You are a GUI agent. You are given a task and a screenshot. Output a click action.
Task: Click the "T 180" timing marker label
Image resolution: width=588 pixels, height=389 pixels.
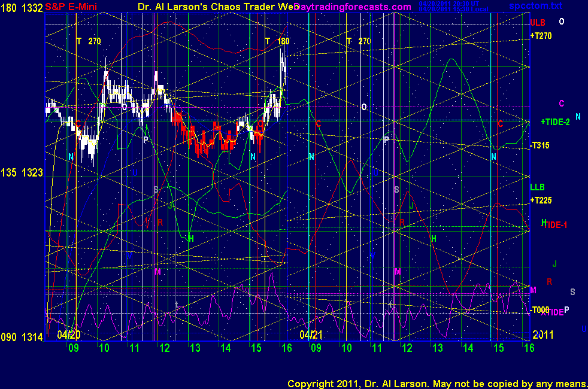tap(277, 41)
